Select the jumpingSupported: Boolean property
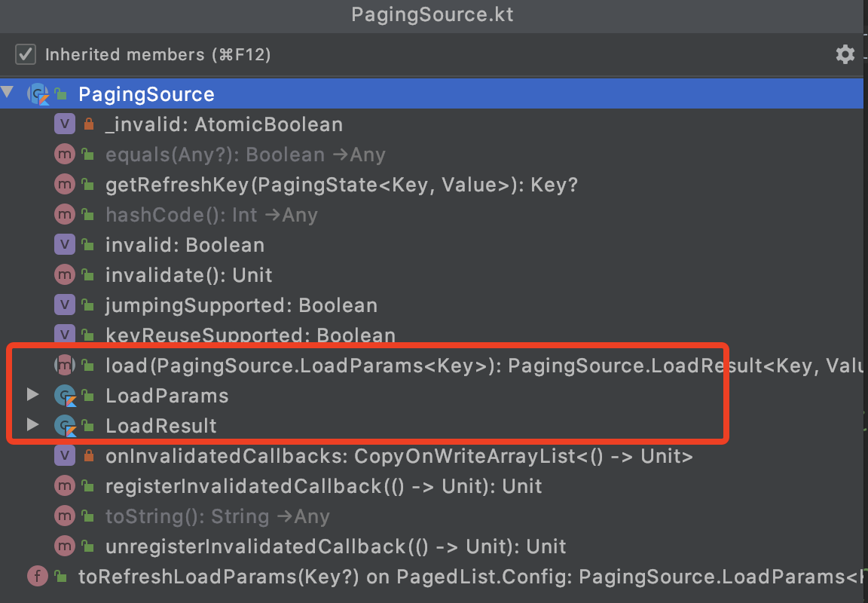Viewport: 868px width, 603px height. pos(241,305)
